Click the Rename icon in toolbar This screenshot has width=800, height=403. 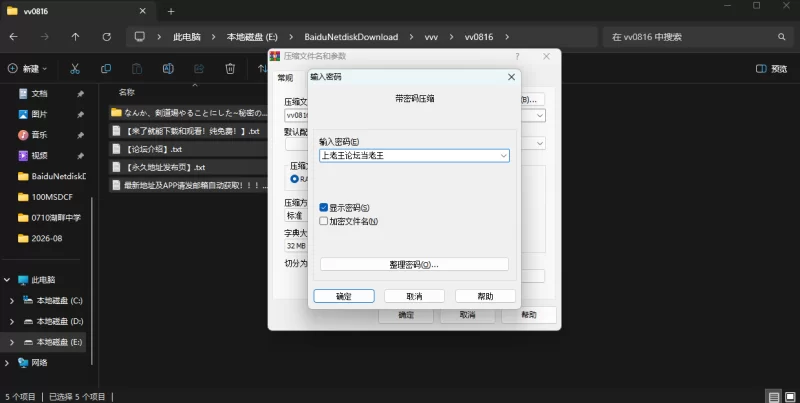click(x=168, y=68)
